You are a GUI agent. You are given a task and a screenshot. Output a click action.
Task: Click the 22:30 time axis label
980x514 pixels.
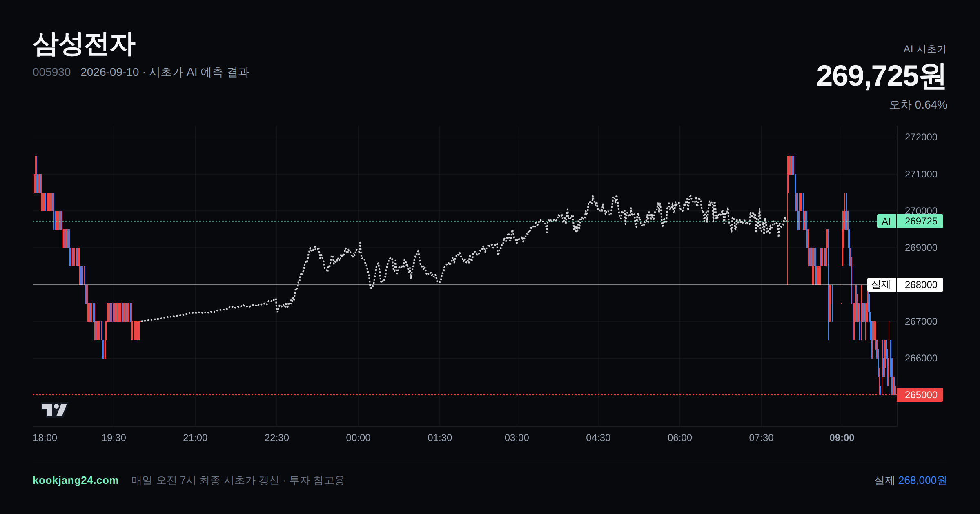click(x=277, y=438)
